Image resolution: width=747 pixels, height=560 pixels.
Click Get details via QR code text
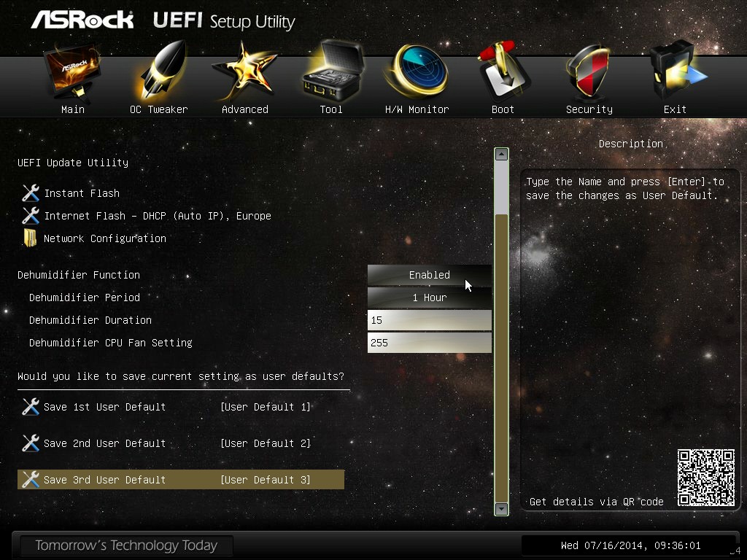point(597,502)
